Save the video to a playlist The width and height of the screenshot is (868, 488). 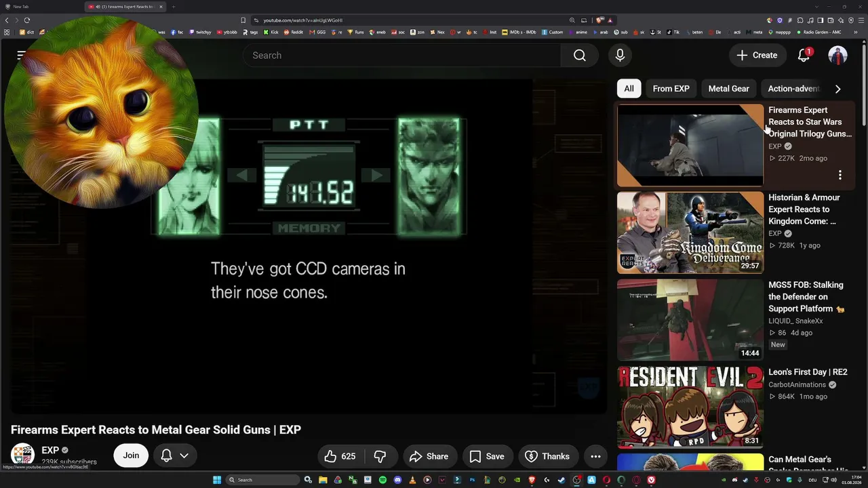(487, 456)
